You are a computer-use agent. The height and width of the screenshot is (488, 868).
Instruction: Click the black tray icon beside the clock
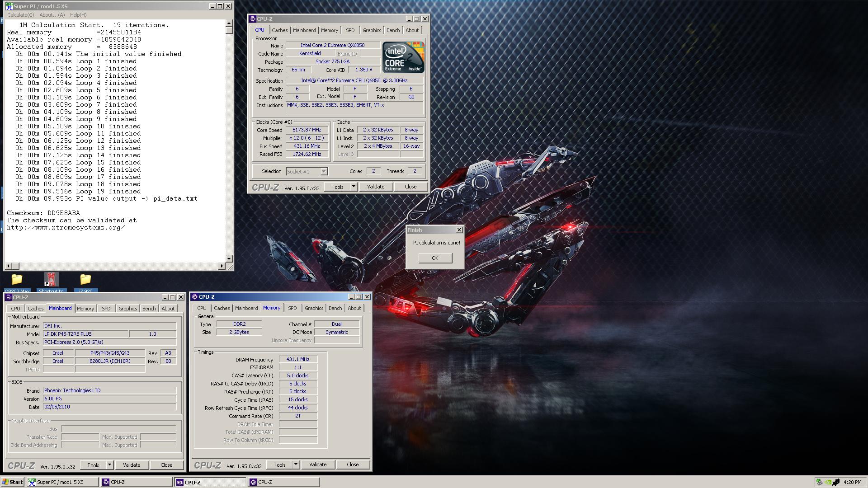836,482
